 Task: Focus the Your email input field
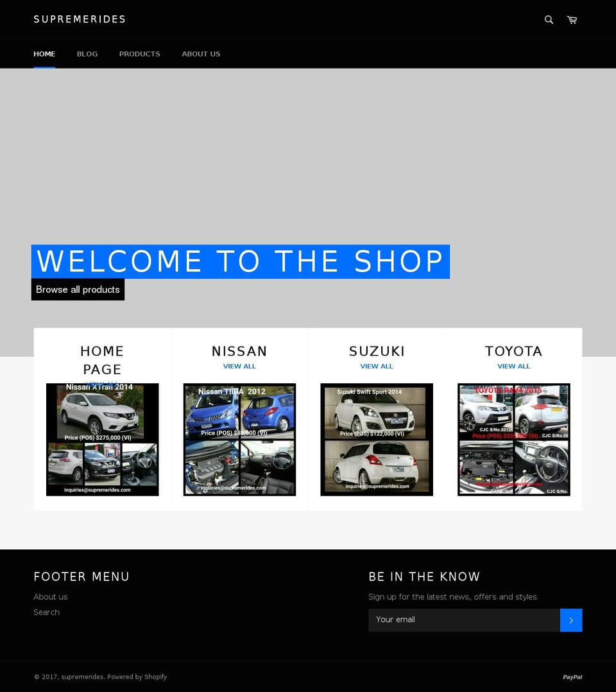(x=464, y=620)
